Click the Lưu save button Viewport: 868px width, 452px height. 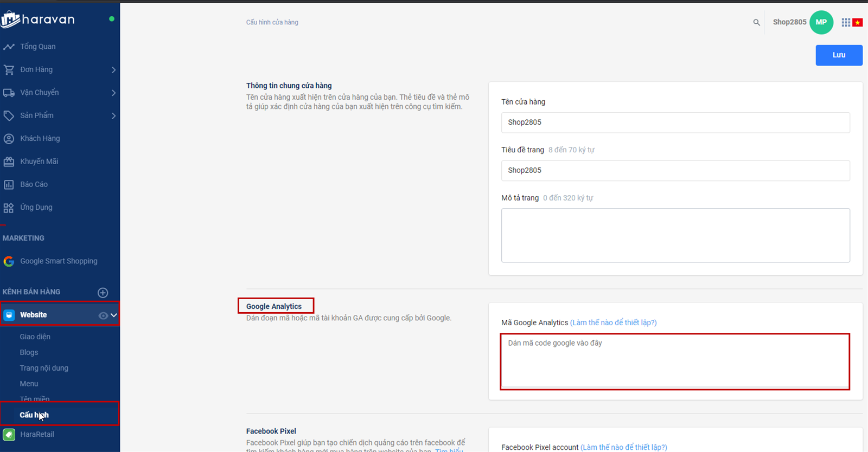click(839, 55)
